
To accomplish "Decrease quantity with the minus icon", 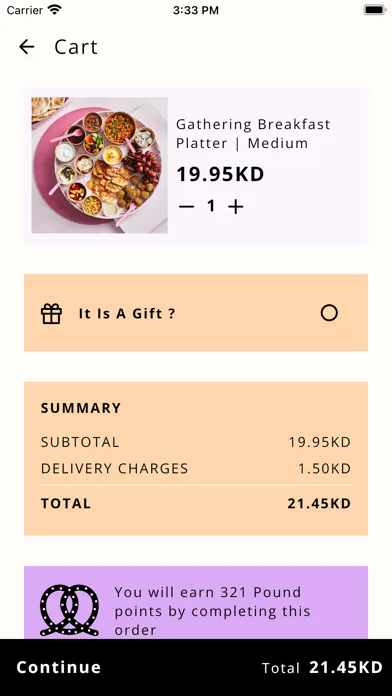I will (x=186, y=206).
